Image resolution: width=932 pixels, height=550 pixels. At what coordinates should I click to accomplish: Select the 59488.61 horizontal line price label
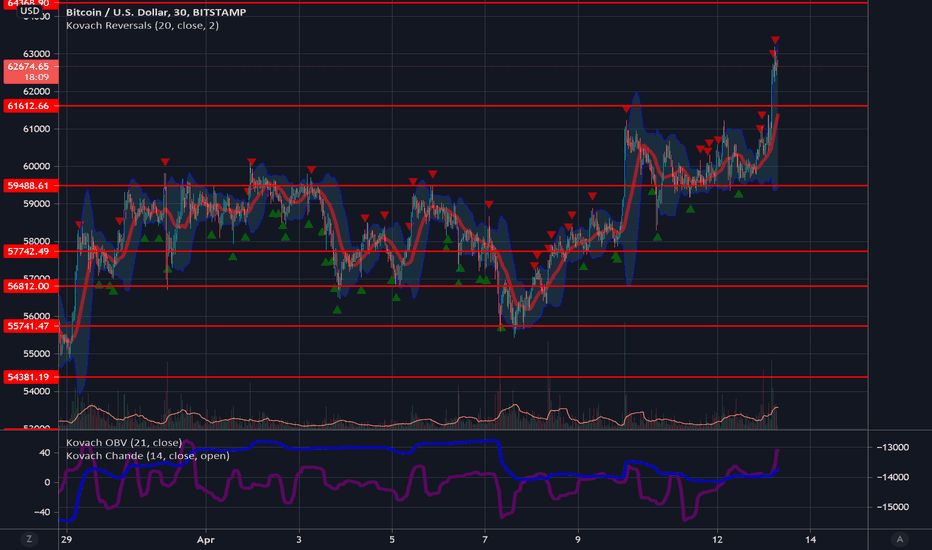point(31,186)
